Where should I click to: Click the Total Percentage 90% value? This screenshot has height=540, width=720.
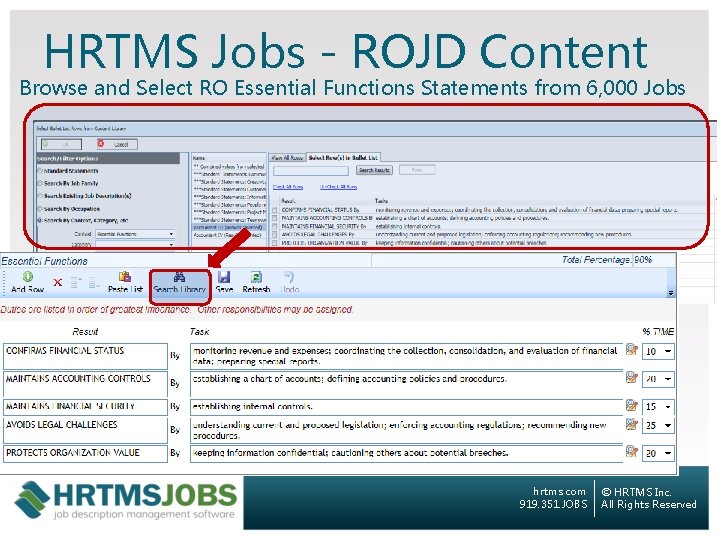coord(643,260)
